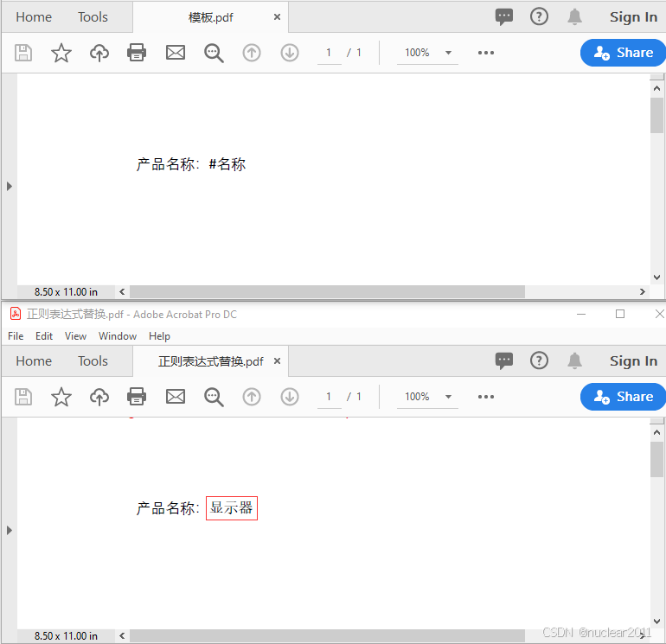The height and width of the screenshot is (644, 666).
Task: Select the 模板.pdf document tab
Action: (x=211, y=17)
